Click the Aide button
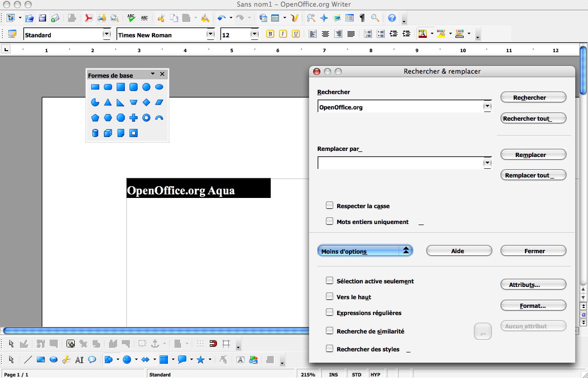 459,251
